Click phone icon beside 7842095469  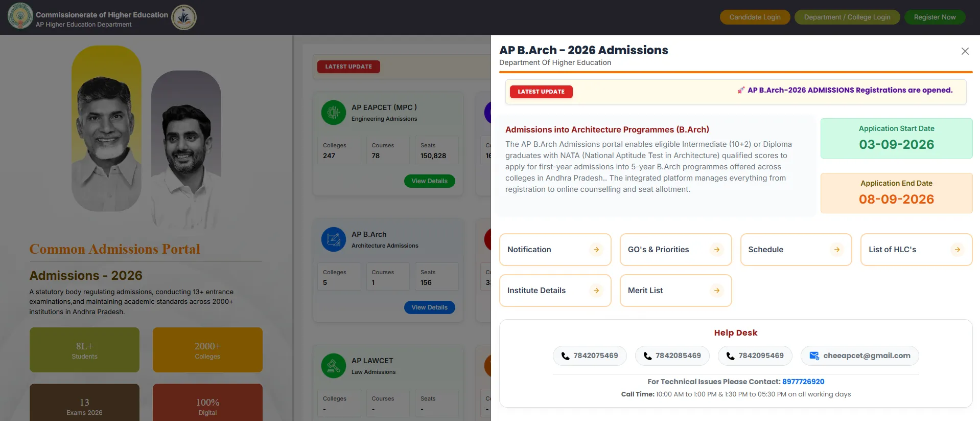[x=730, y=356]
